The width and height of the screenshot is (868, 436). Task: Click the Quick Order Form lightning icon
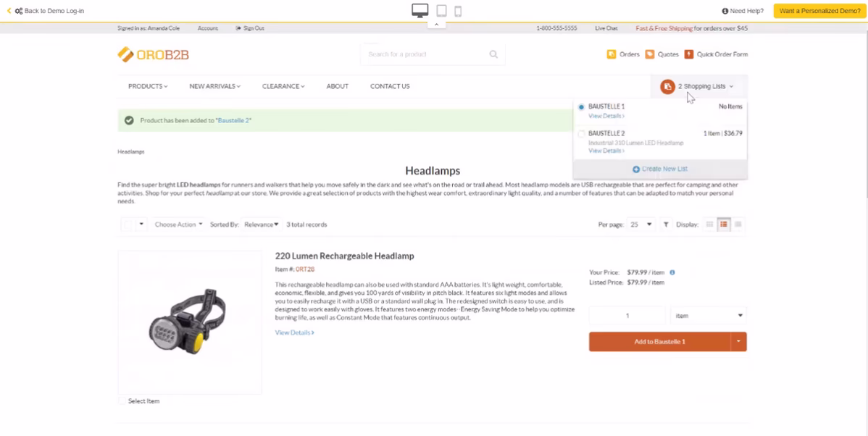coord(688,54)
